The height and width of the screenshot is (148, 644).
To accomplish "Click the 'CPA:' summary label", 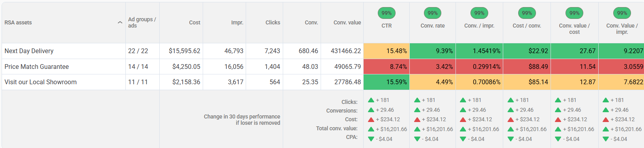I will (352, 137).
